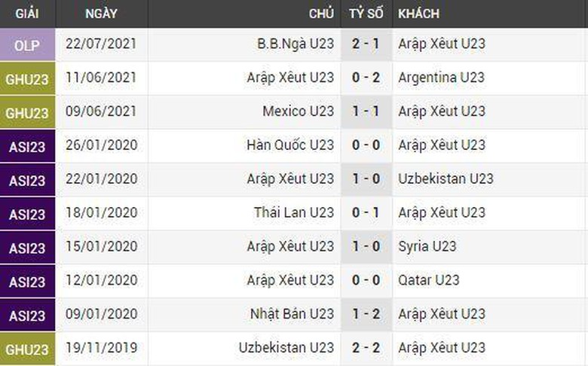The width and height of the screenshot is (588, 366).
Task: Click the 2 - 1 score
Action: pos(366,44)
